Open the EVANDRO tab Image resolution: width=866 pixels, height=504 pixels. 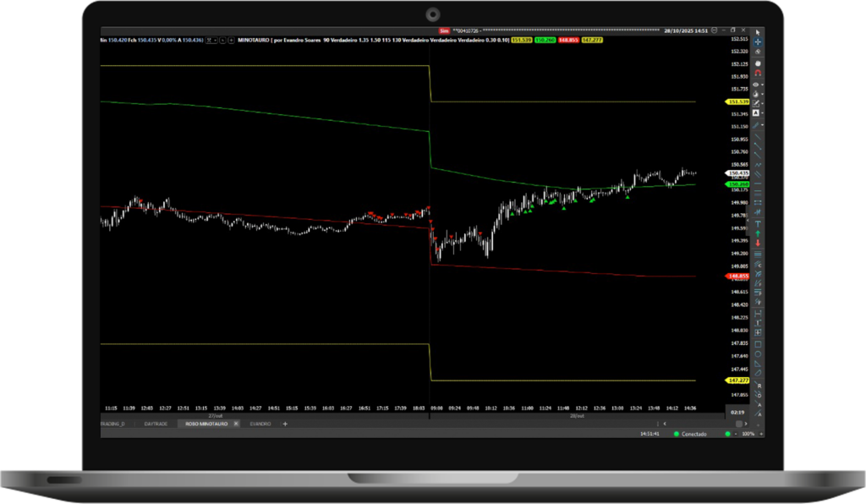(260, 423)
